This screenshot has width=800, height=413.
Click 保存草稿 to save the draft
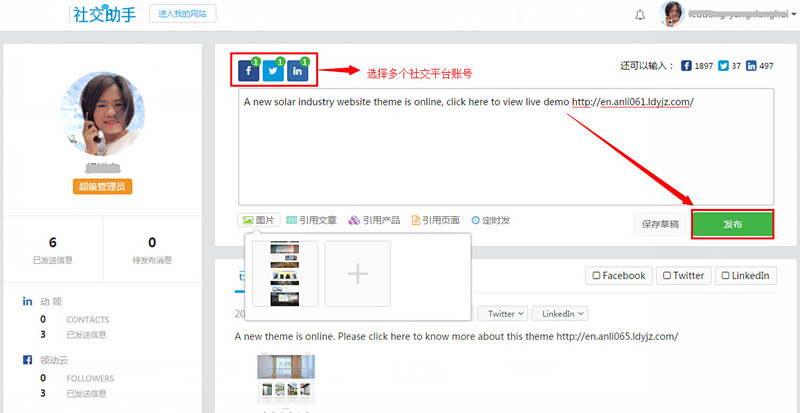click(659, 224)
